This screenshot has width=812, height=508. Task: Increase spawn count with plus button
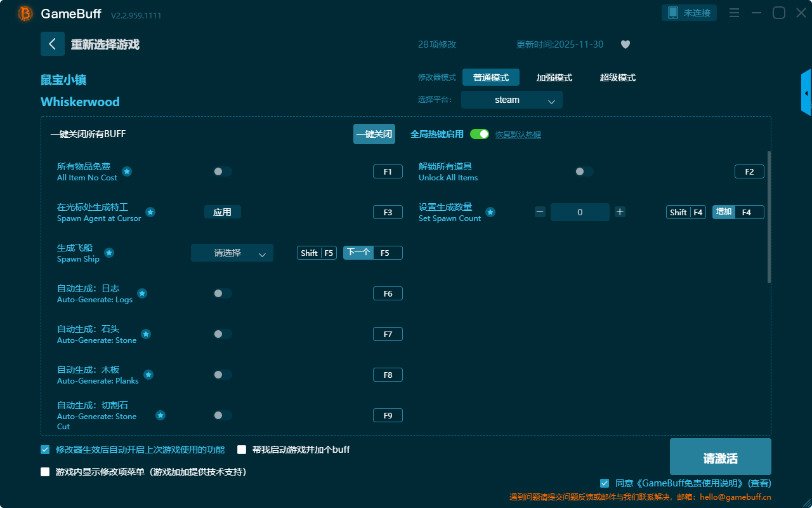pyautogui.click(x=620, y=212)
